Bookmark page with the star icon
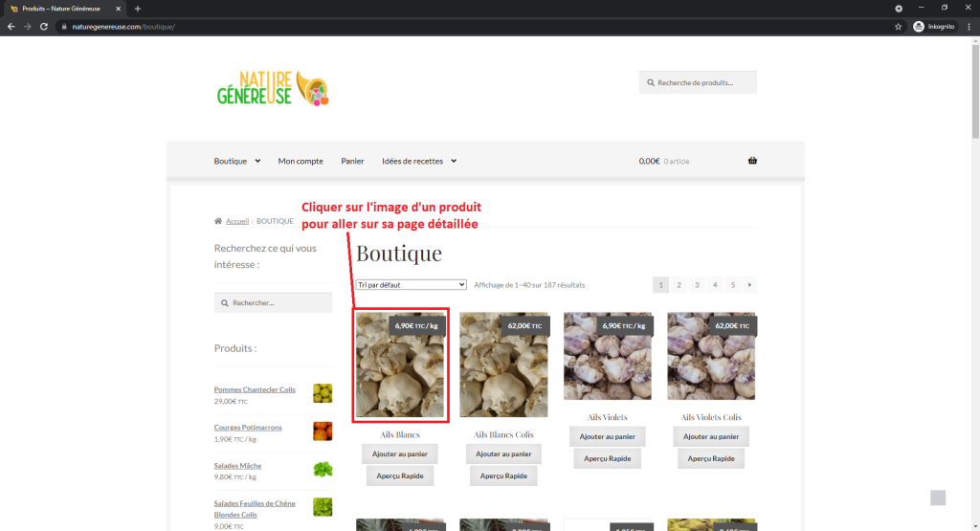This screenshot has width=980, height=531. pyautogui.click(x=898, y=27)
